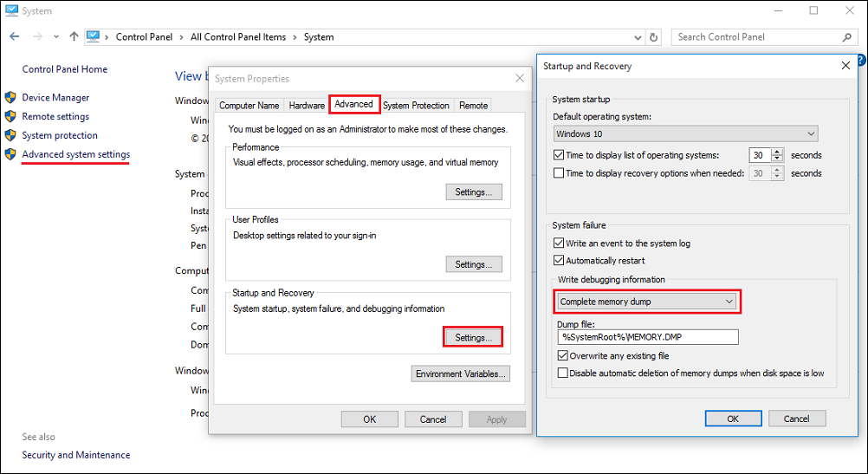Expand the Complete memory dump dropdown
Image resolution: width=868 pixels, height=474 pixels.
[x=646, y=302]
